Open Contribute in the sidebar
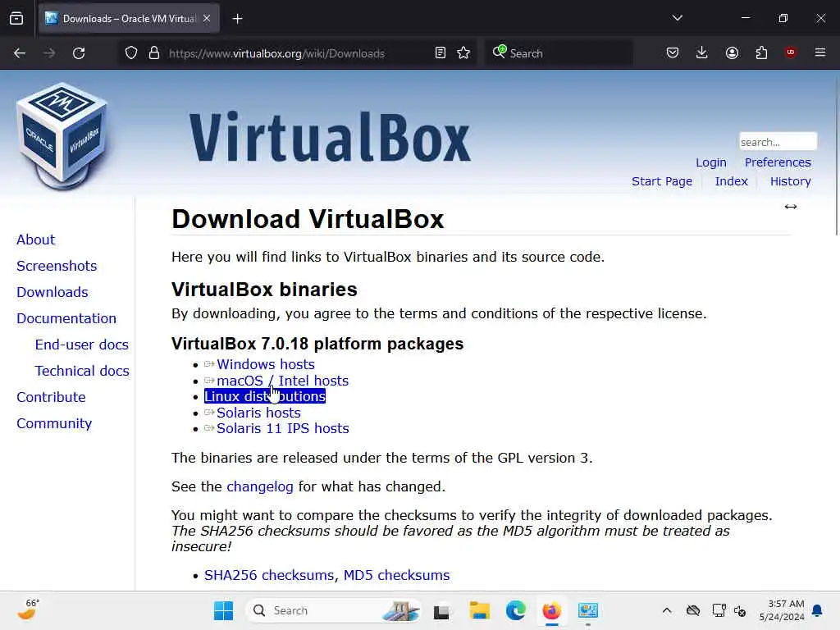Image resolution: width=840 pixels, height=630 pixels. (x=51, y=397)
